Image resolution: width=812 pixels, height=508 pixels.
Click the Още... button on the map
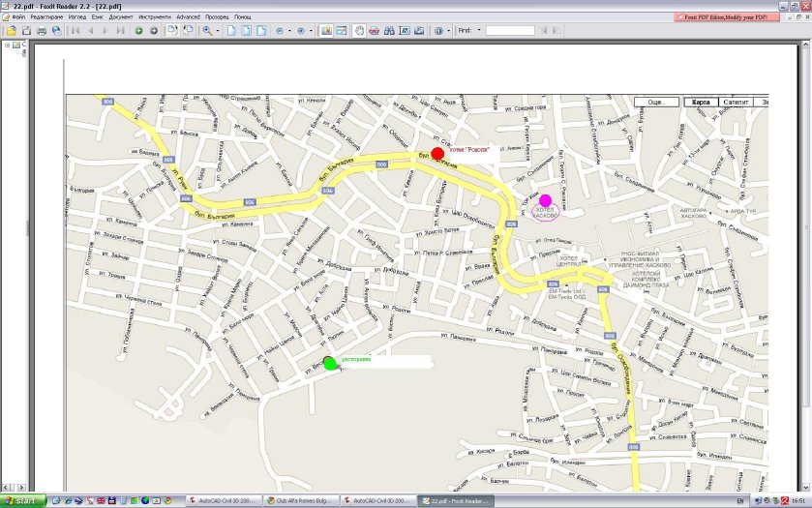(657, 102)
